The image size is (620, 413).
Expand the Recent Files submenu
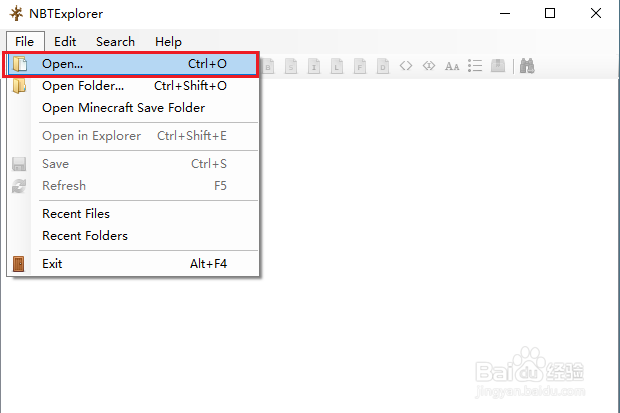[133, 214]
